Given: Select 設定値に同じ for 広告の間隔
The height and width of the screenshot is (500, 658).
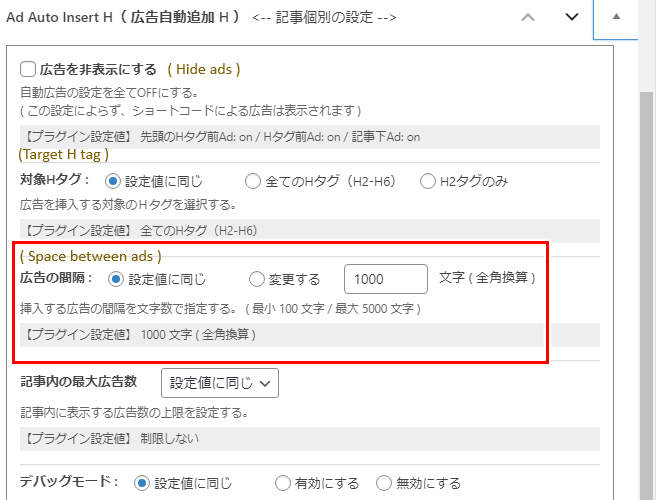Looking at the screenshot, I should coord(115,279).
